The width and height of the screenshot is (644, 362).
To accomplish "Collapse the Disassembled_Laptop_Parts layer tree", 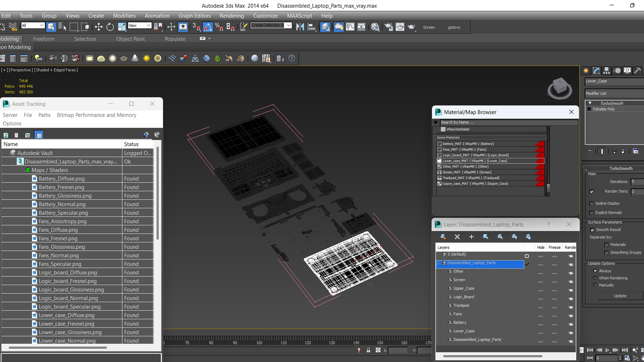I will pos(438,263).
